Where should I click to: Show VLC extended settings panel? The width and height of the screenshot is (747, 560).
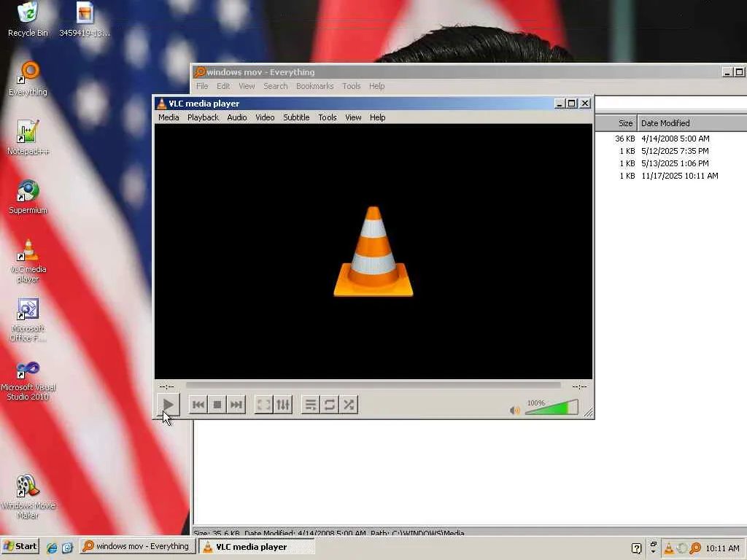tap(283, 405)
